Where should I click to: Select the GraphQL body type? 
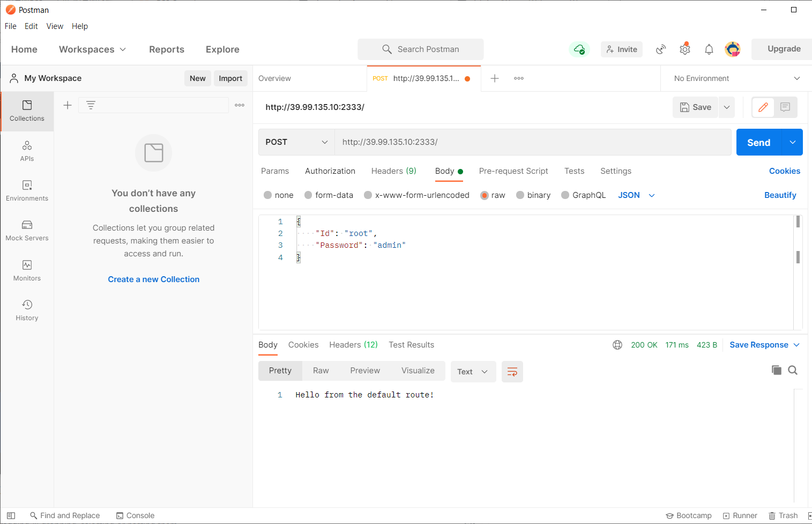pos(583,195)
